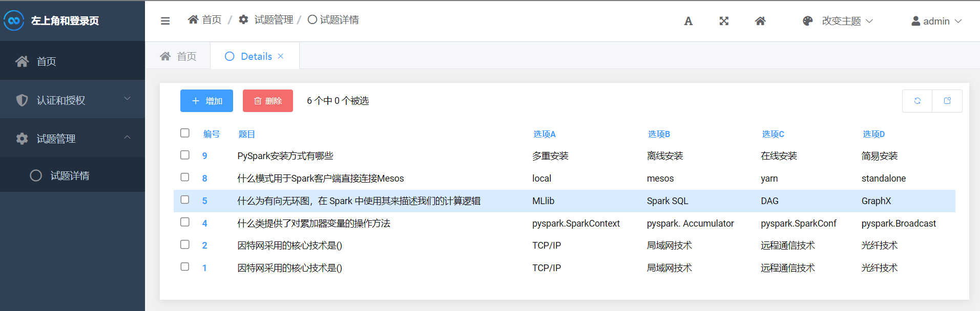
Task: Select the checkbox for question 5
Action: pos(185,200)
